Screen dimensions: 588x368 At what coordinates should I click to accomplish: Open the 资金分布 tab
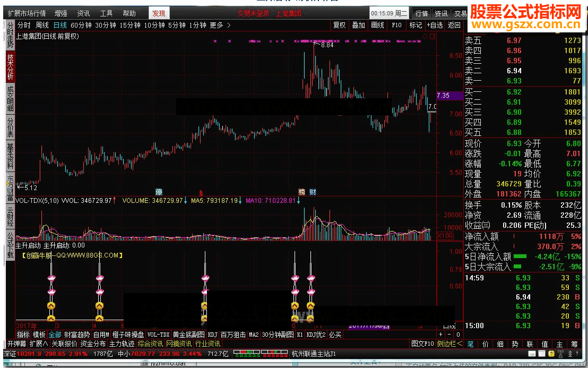(x=93, y=344)
